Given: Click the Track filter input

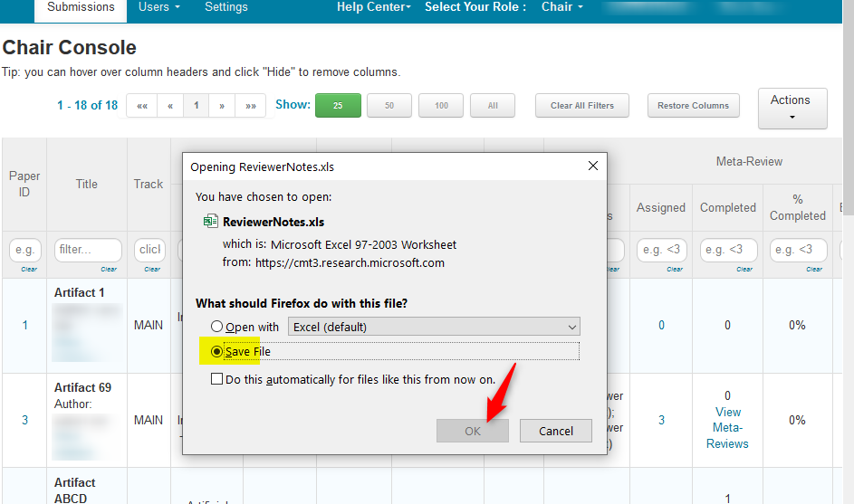Looking at the screenshot, I should pyautogui.click(x=149, y=250).
